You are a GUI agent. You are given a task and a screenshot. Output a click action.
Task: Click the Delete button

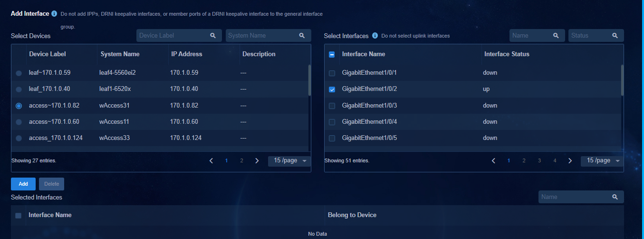click(x=51, y=184)
